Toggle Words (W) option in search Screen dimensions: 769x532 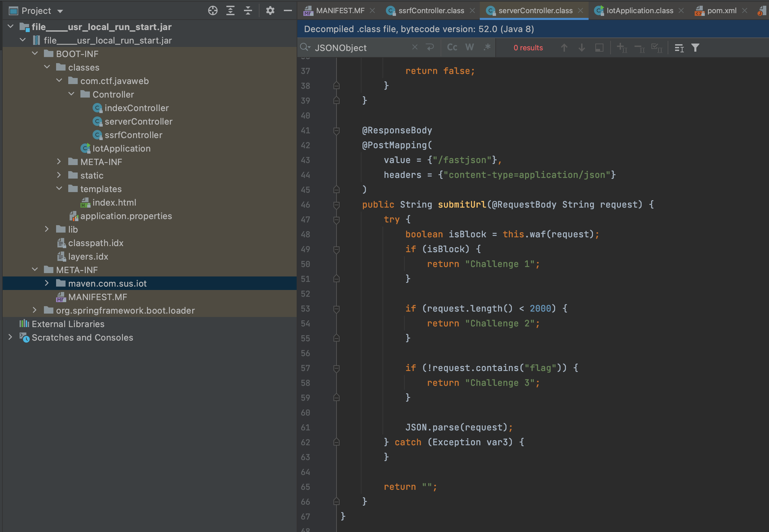click(469, 48)
